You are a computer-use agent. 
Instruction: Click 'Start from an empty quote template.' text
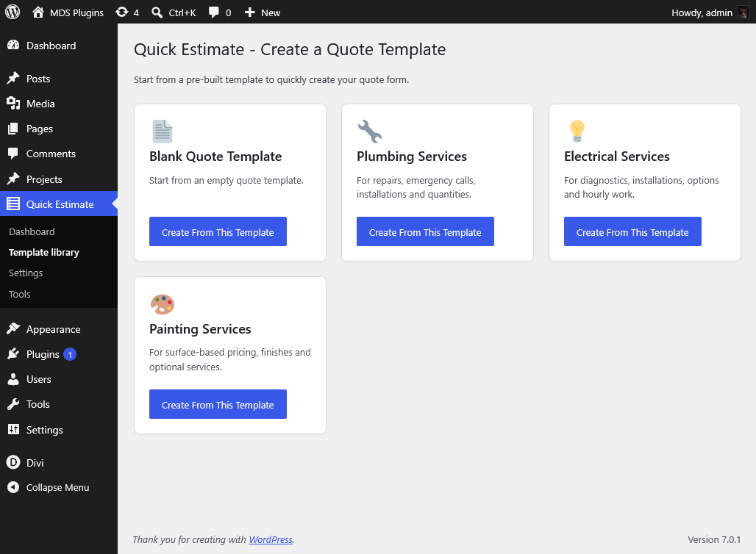coord(226,181)
